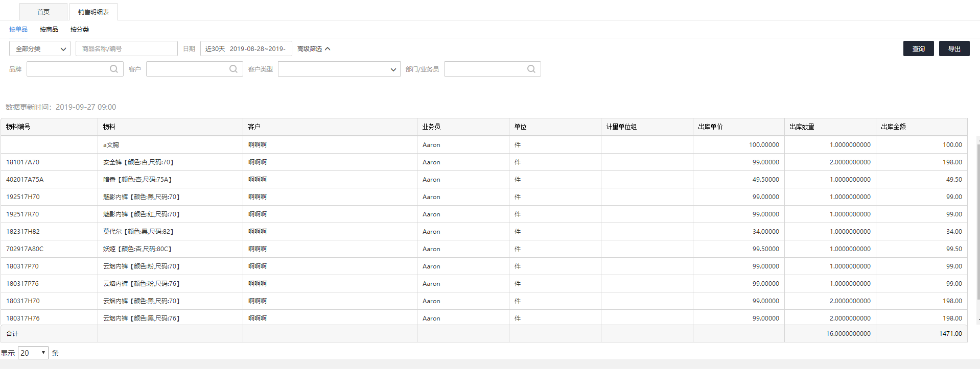
Task: Click the 物料编号 column header
Action: pos(18,127)
